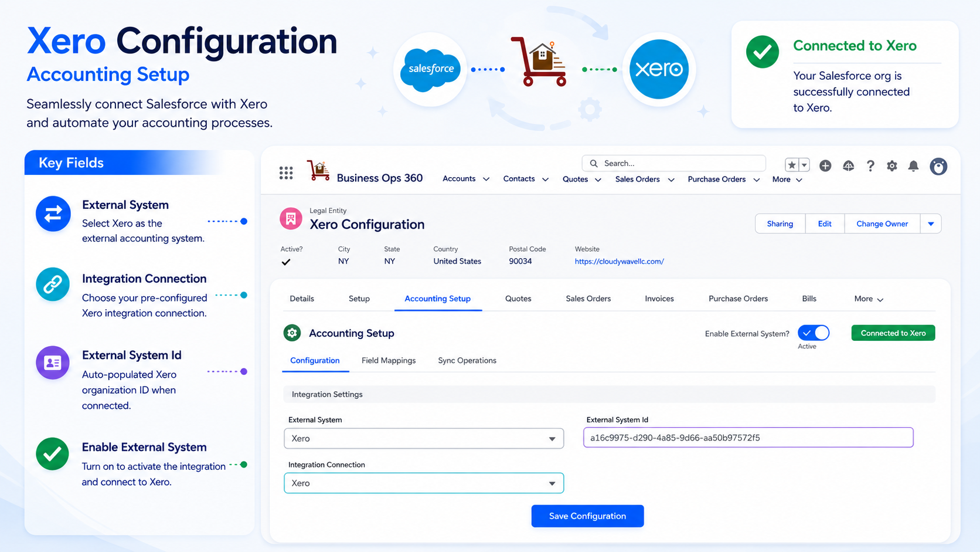Click the Edit button
This screenshot has height=552, width=980.
coord(825,223)
